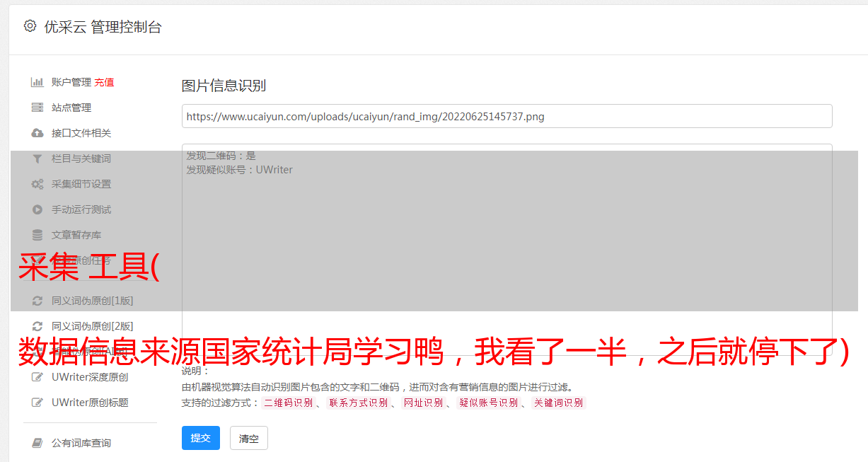Screen dimensions: 868x462
Task: Click the 网址识别 tag
Action: coord(423,403)
